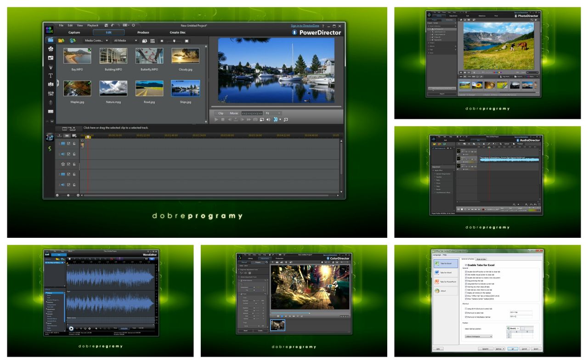This screenshot has width=588, height=364.
Task: Adjust the timeline zoom slider
Action: click(68, 195)
